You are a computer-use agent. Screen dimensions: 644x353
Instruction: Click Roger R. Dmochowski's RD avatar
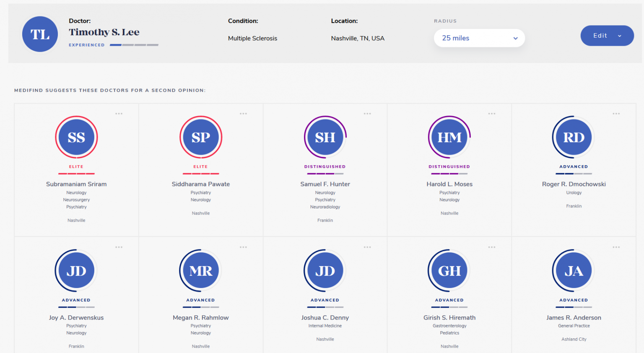(574, 137)
